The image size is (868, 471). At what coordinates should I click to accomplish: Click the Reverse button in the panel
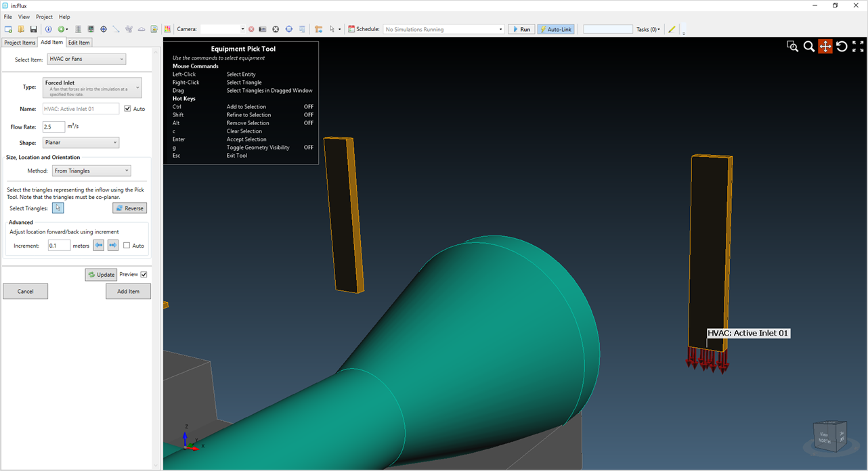pos(129,208)
